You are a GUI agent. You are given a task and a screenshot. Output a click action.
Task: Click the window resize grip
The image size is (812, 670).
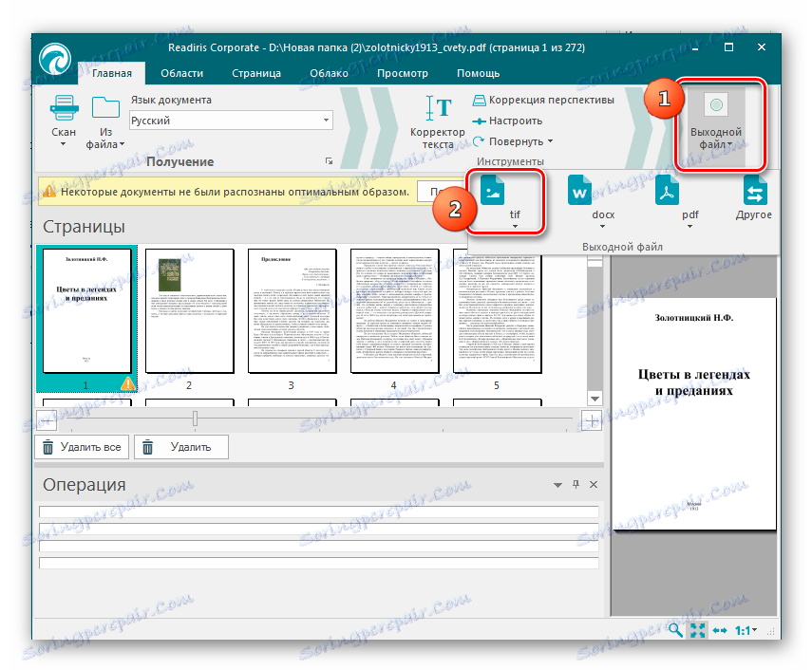tap(770, 631)
